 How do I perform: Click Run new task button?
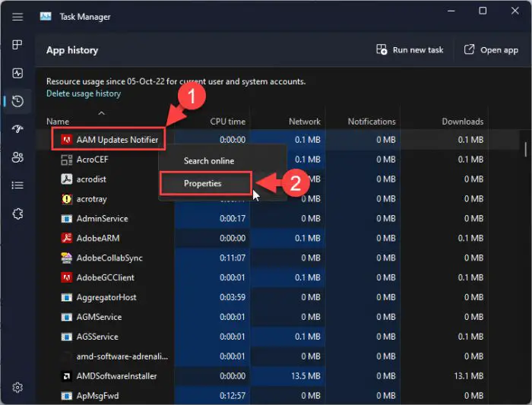tap(410, 50)
